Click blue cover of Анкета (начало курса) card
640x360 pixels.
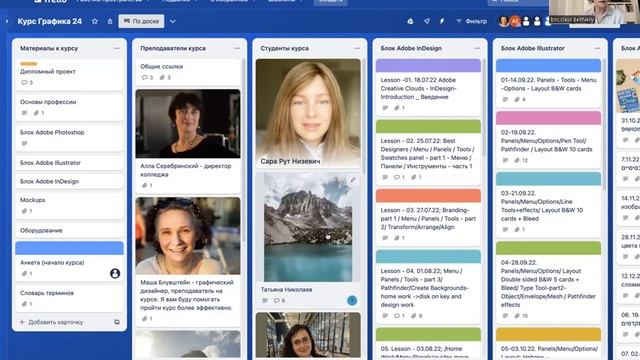(69, 248)
